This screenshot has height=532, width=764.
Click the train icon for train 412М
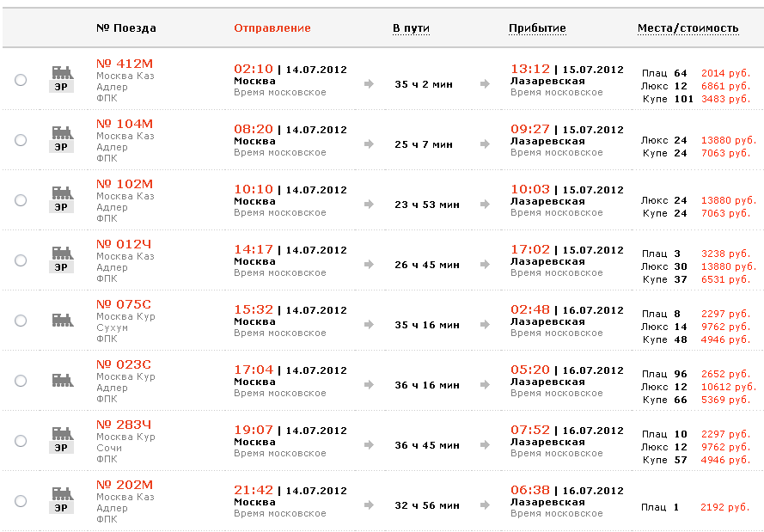coord(62,79)
